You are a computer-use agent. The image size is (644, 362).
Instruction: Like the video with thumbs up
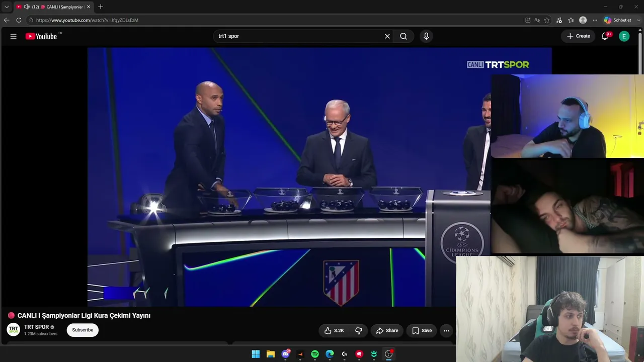[334, 330]
